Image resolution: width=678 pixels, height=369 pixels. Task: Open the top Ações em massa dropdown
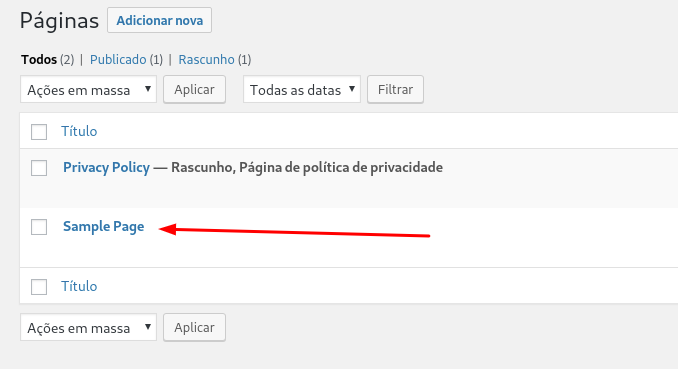(x=88, y=90)
